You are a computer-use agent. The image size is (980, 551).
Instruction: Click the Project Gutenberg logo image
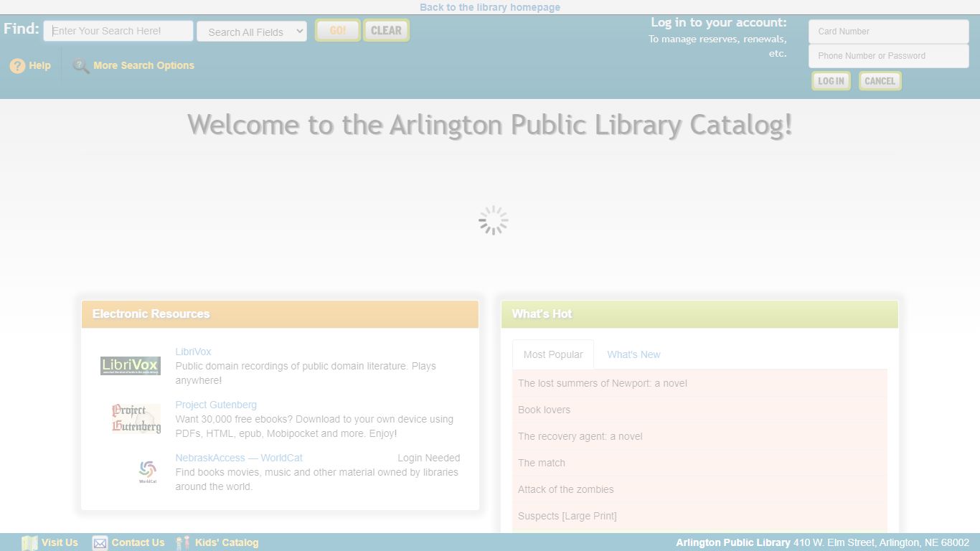[x=136, y=419]
